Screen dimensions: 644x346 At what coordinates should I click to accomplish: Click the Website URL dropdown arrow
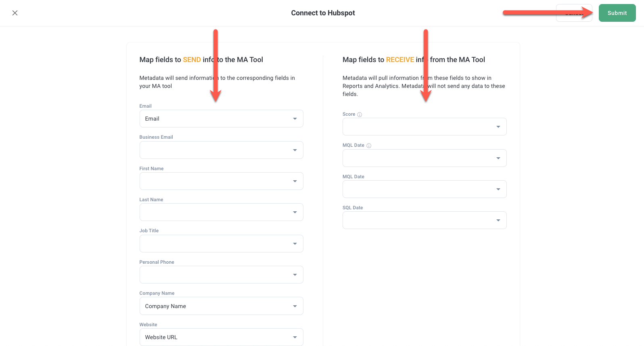coord(295,337)
